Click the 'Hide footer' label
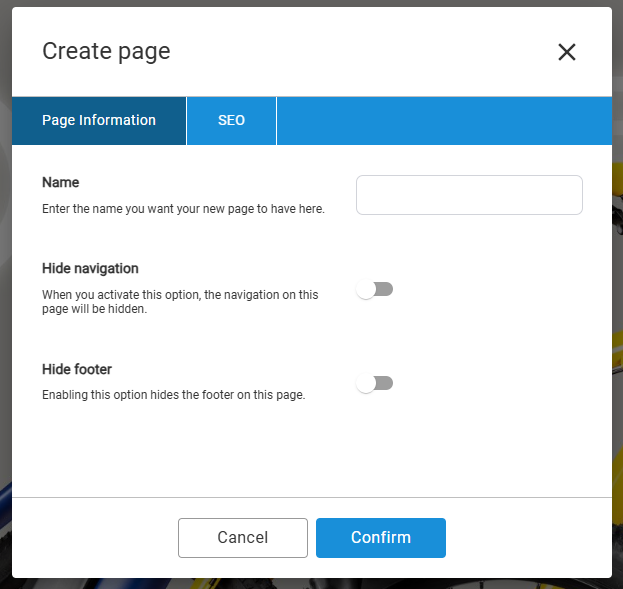 [77, 369]
